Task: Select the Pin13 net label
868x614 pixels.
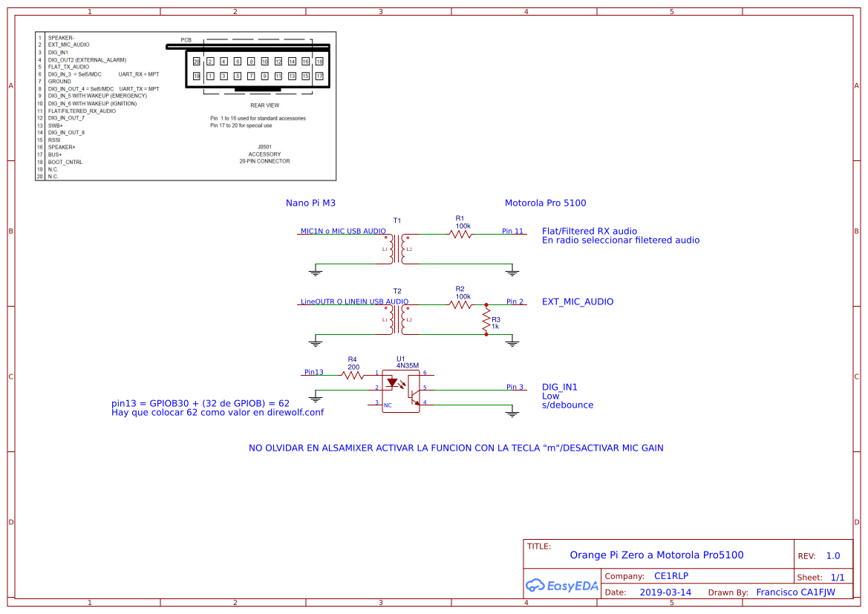Action: 315,372
